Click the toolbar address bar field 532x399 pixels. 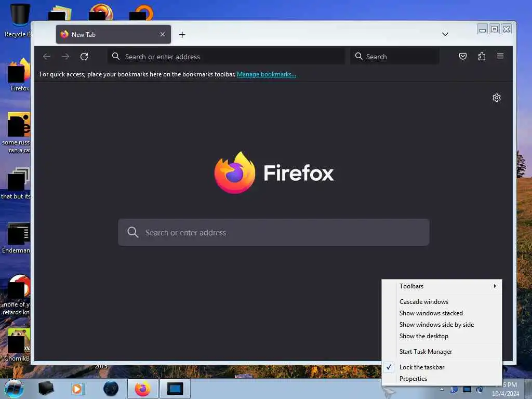coord(227,56)
